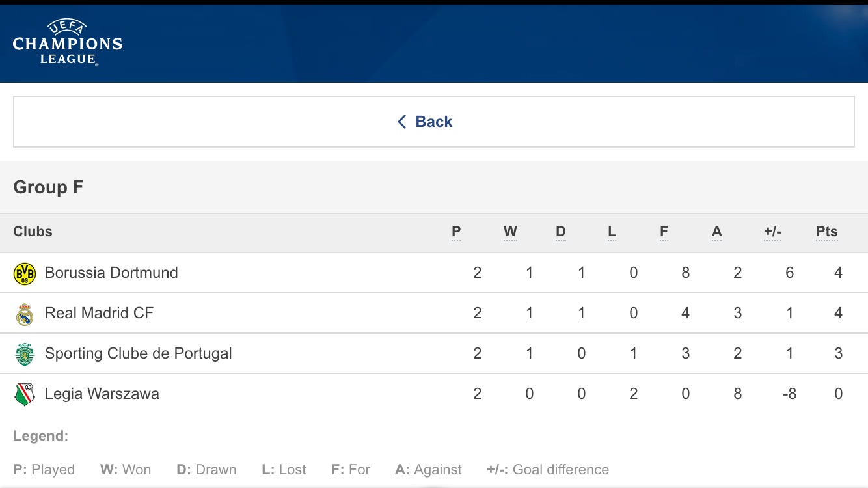Screen dimensions: 868x488
Task: Select the Legia Warszawa club name
Action: (102, 394)
